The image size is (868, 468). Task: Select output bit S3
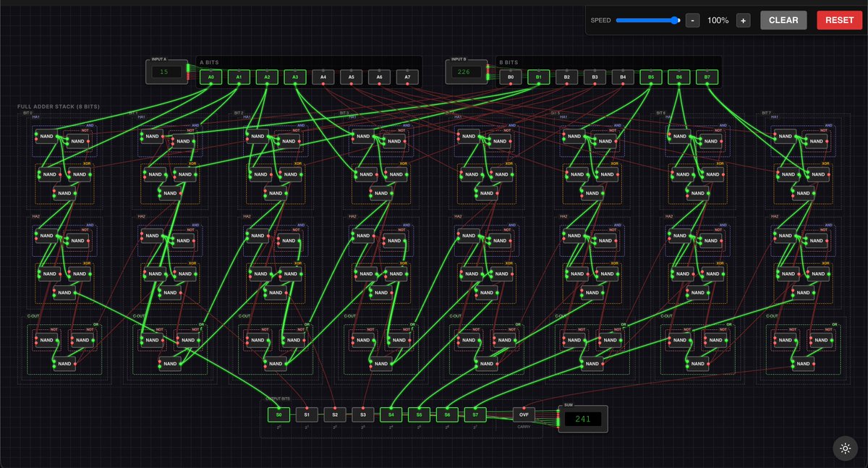(363, 414)
